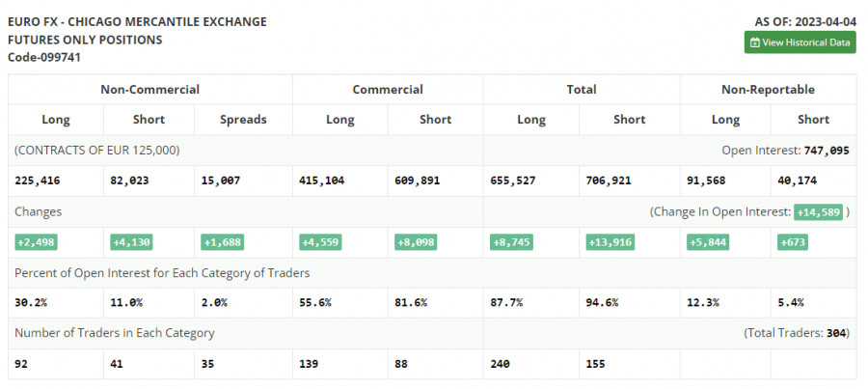Click the calendar icon in View Historical Data

point(755,42)
